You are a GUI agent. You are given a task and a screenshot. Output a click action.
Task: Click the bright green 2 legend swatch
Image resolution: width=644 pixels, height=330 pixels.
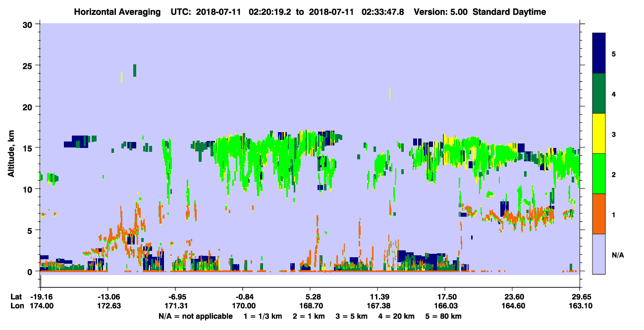click(x=599, y=174)
